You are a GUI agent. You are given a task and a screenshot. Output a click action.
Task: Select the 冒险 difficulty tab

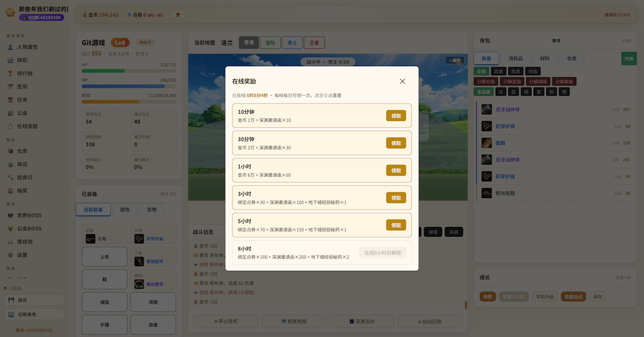click(x=270, y=42)
